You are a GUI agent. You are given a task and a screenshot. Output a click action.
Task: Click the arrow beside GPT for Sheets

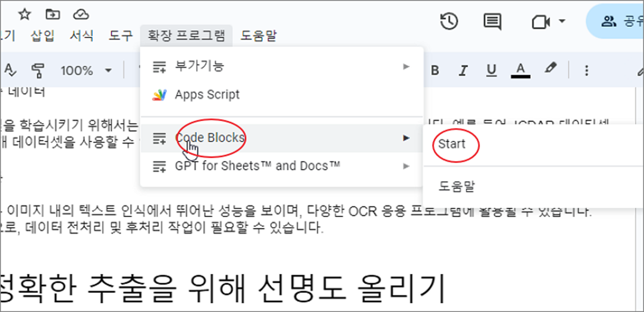coord(406,166)
